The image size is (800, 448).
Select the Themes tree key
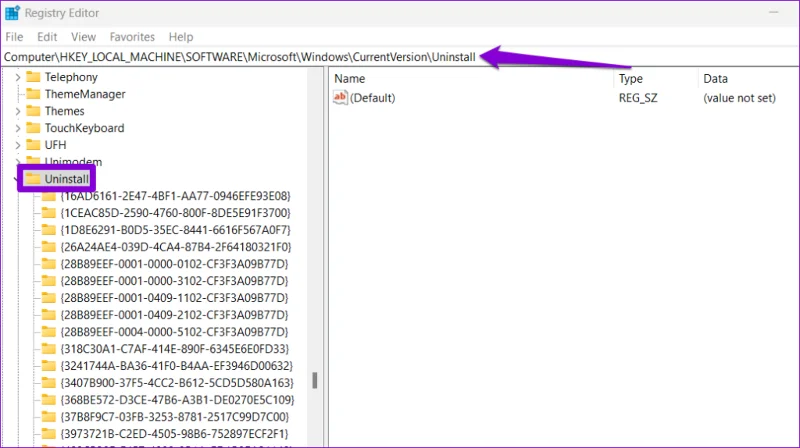[64, 111]
